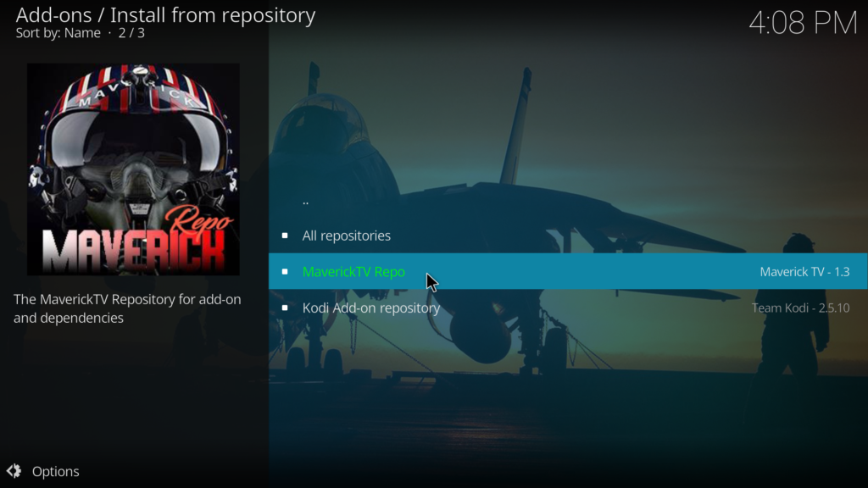
Task: Select the MaverickTV Repo entry
Action: click(x=568, y=271)
